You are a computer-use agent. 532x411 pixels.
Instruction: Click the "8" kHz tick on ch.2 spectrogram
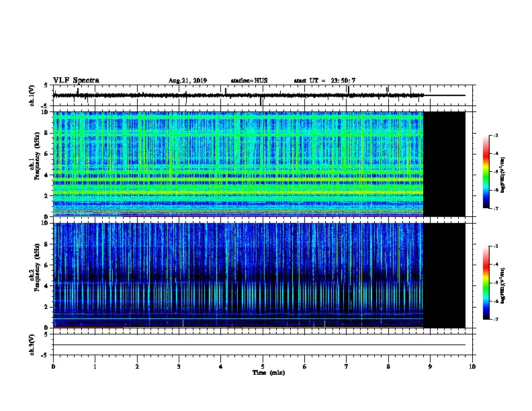tap(46, 244)
